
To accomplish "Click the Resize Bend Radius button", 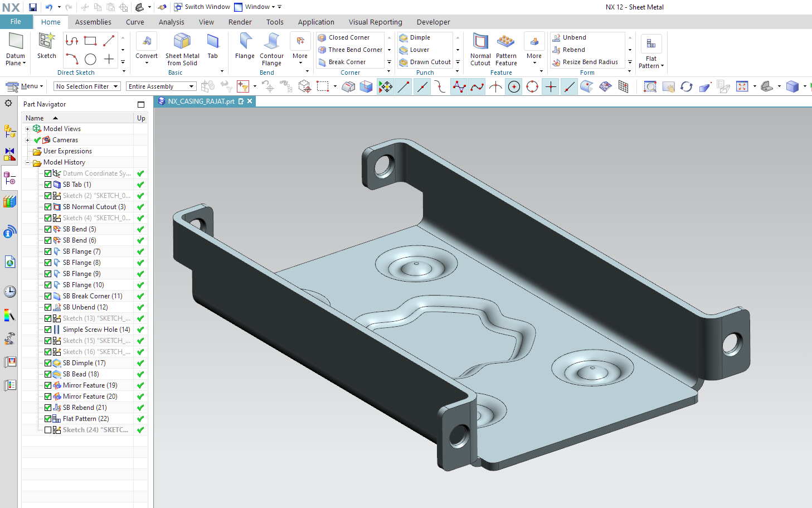I will tap(590, 62).
